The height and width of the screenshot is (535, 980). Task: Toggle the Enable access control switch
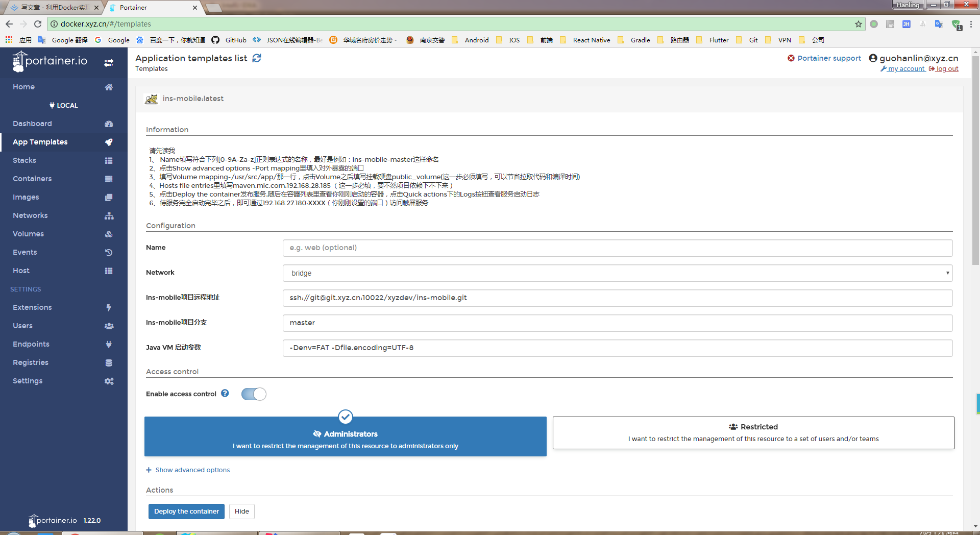pos(254,394)
